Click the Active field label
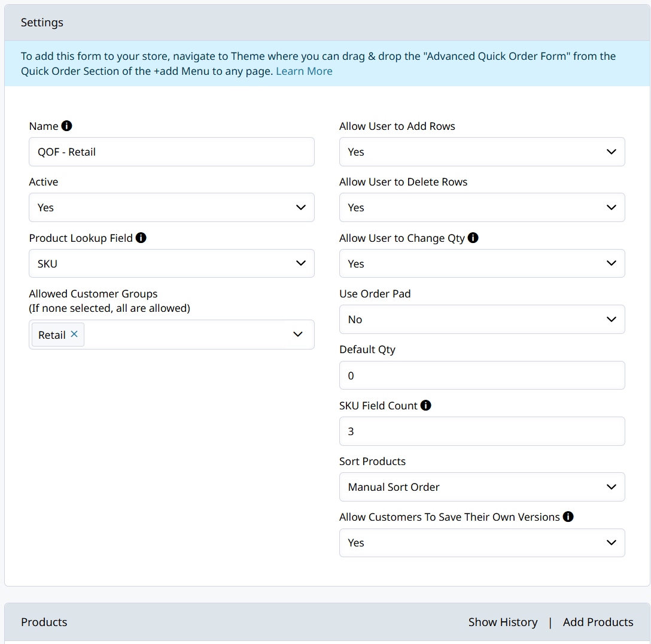 click(x=44, y=182)
